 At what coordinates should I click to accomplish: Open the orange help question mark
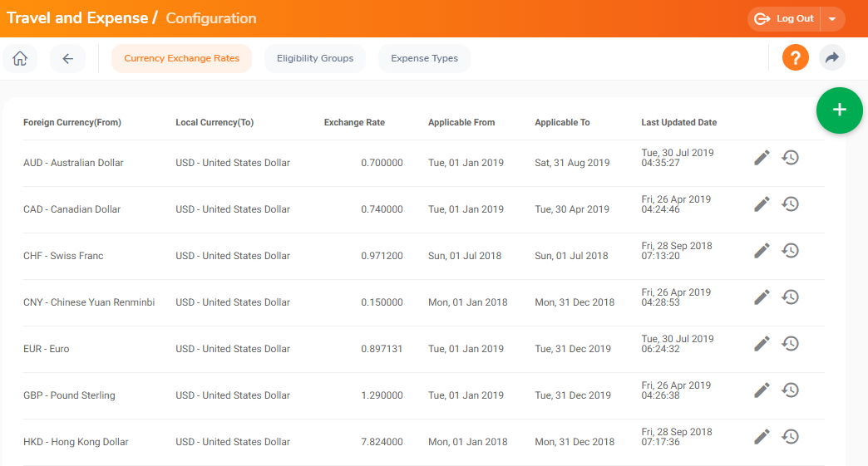(796, 57)
